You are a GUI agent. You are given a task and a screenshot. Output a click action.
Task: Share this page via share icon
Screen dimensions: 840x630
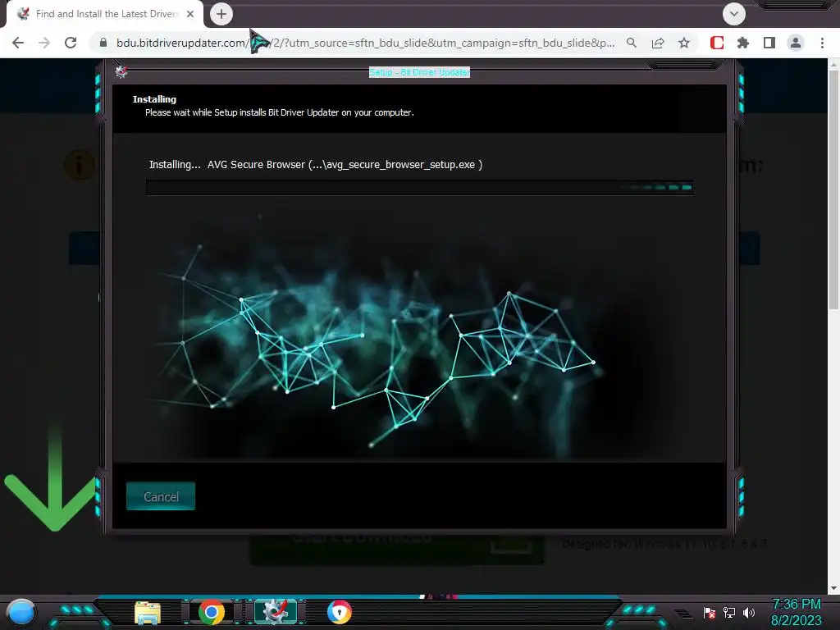click(658, 43)
